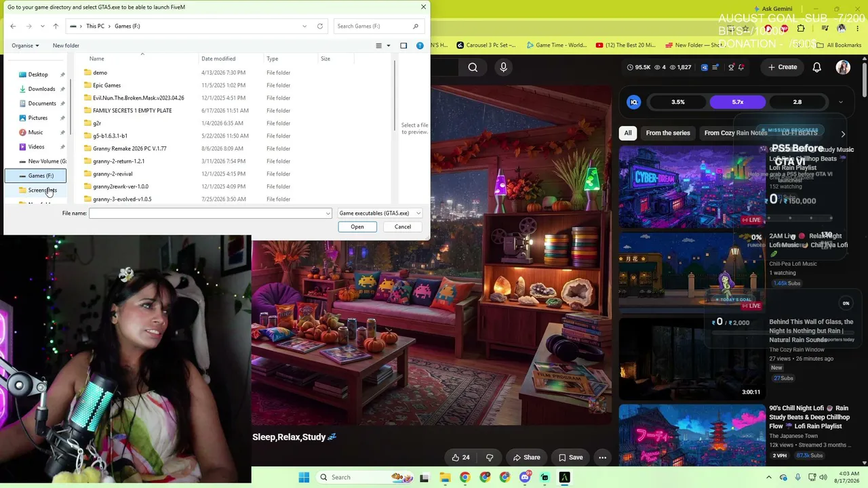Image resolution: width=868 pixels, height=488 pixels.
Task: Open the Organise menu
Action: pyautogui.click(x=25, y=45)
